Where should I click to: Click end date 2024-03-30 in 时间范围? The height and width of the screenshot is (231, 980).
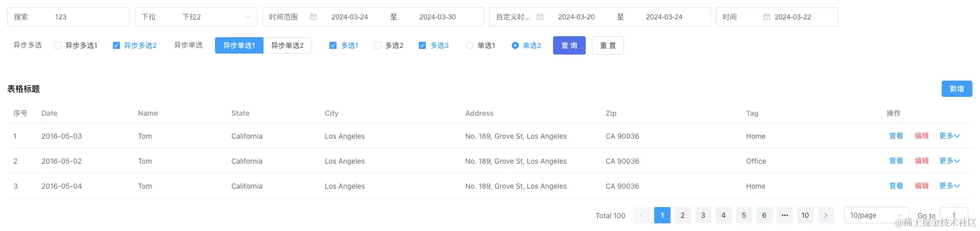[438, 17]
